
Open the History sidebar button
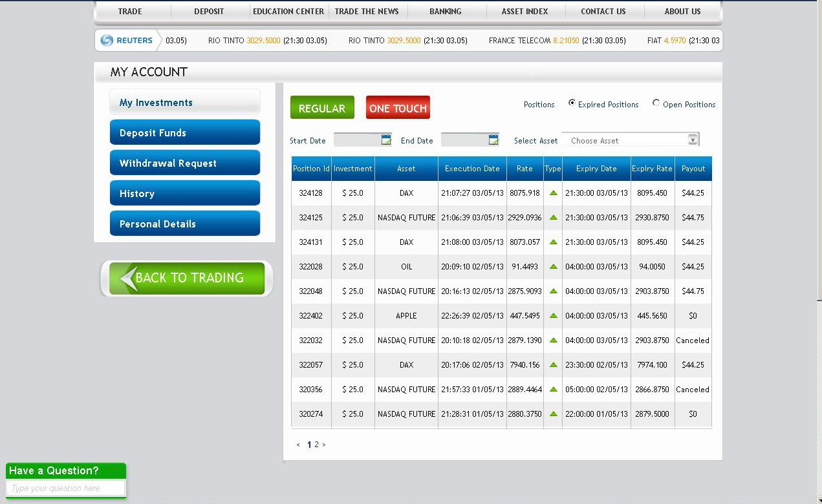185,193
